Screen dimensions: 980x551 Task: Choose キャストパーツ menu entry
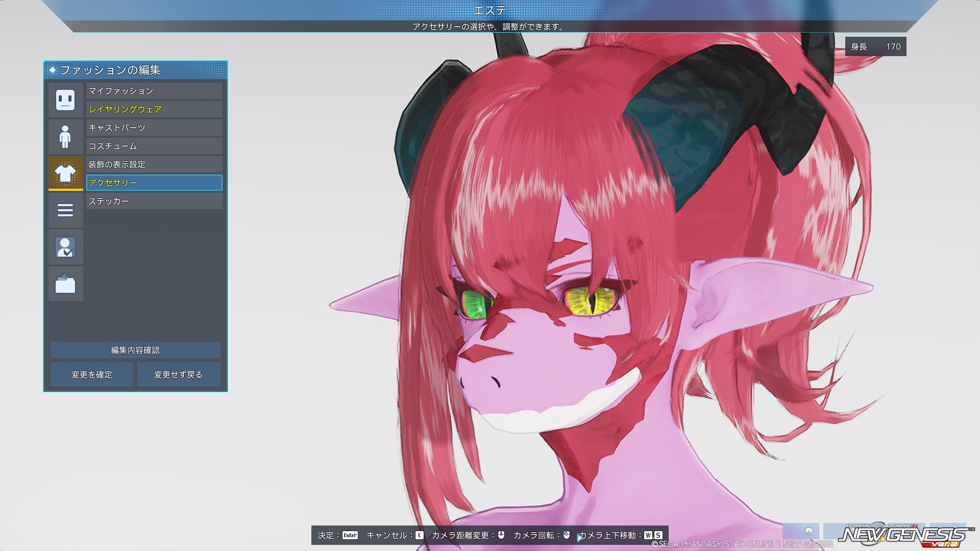pyautogui.click(x=154, y=128)
